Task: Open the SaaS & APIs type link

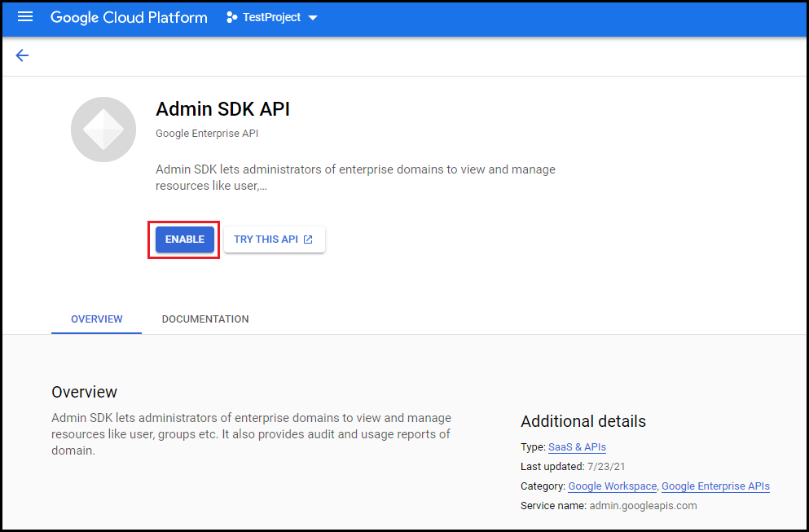Action: click(577, 447)
